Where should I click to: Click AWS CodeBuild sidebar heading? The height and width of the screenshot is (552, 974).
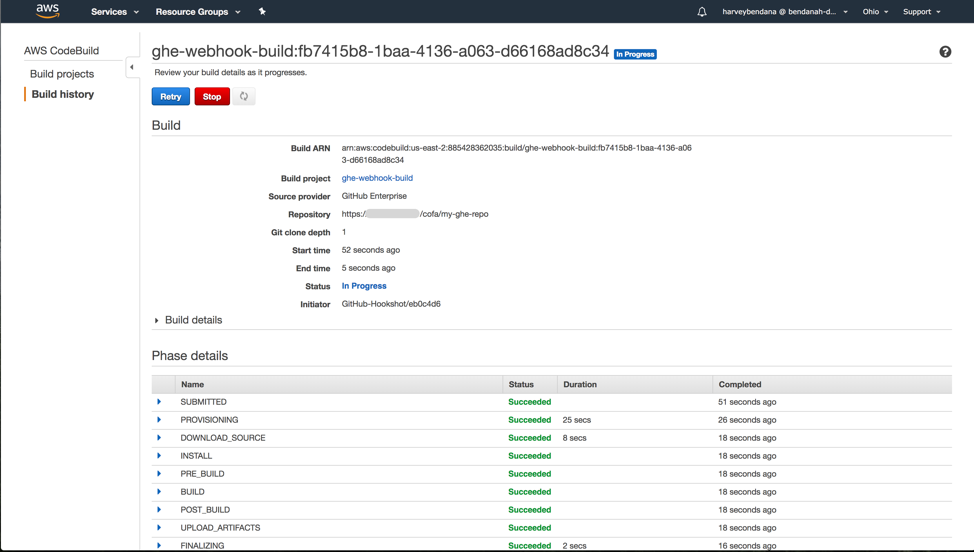tap(61, 51)
